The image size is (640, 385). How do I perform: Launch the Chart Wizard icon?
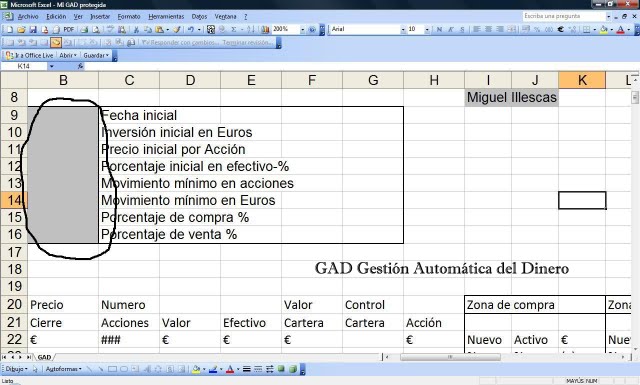tap(265, 29)
